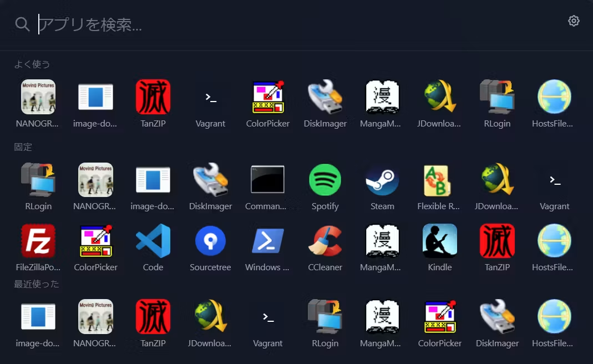Open MangaM... in the よく使う section
This screenshot has width=593, height=364.
(382, 104)
